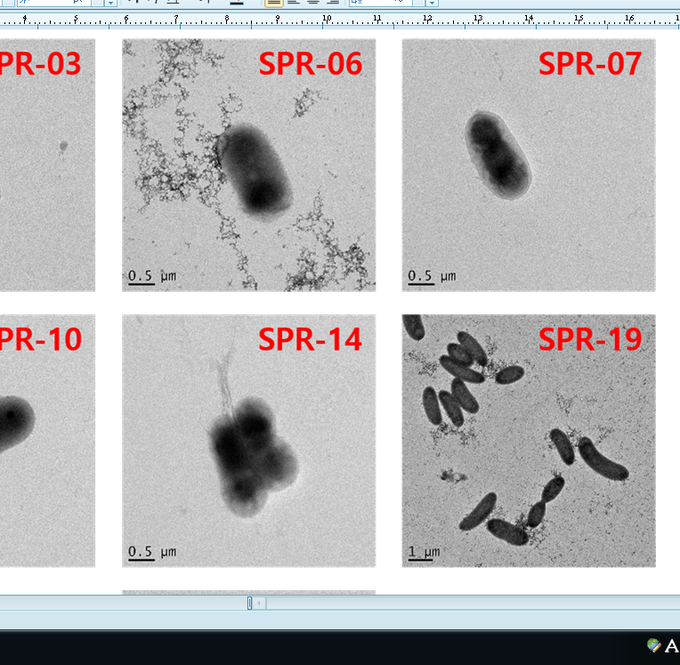
Task: Click the red SPR-14 label text
Action: coord(310,339)
